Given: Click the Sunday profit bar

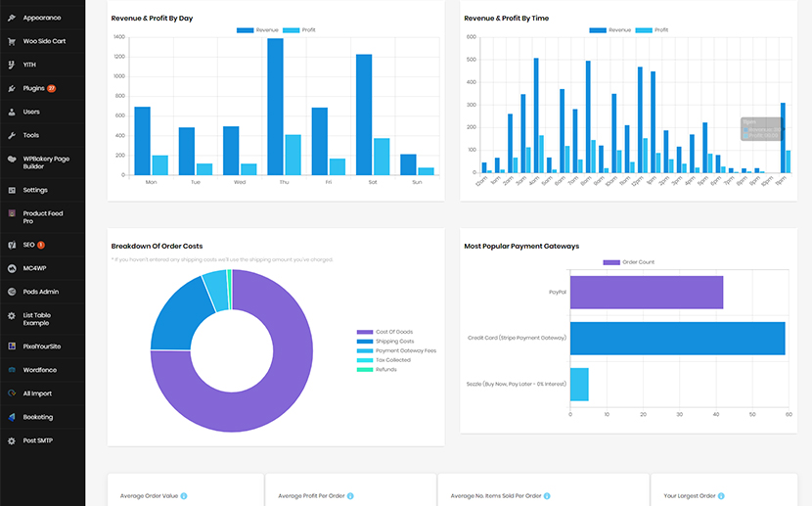Looking at the screenshot, I should pyautogui.click(x=427, y=171).
